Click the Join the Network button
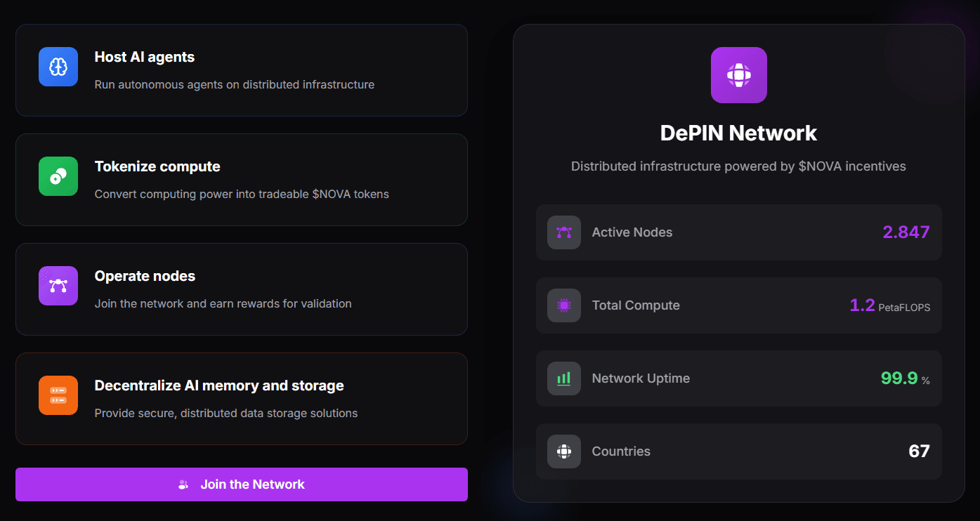Viewport: 980px width, 521px height. [x=242, y=484]
